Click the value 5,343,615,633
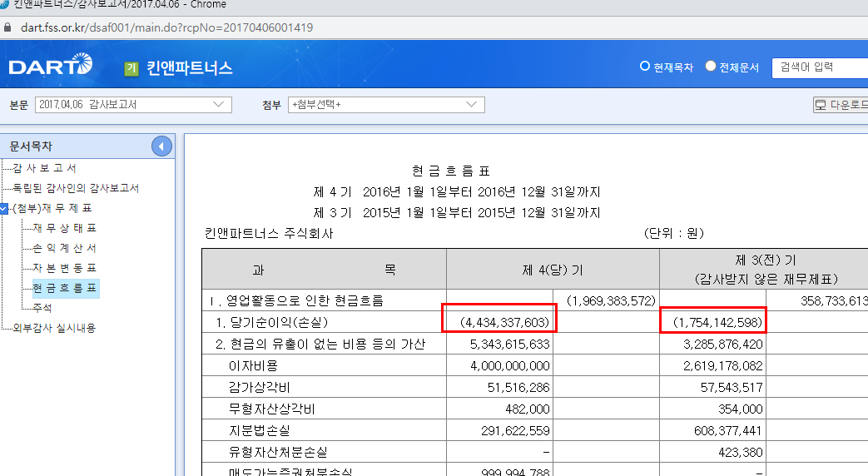The image size is (868, 476). [x=510, y=345]
